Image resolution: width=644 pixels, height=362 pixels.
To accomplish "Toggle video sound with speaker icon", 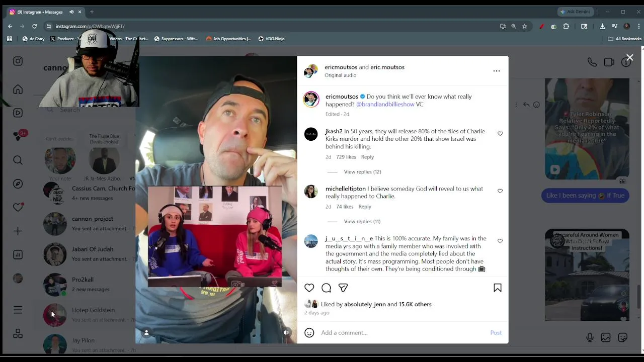I will (x=286, y=332).
